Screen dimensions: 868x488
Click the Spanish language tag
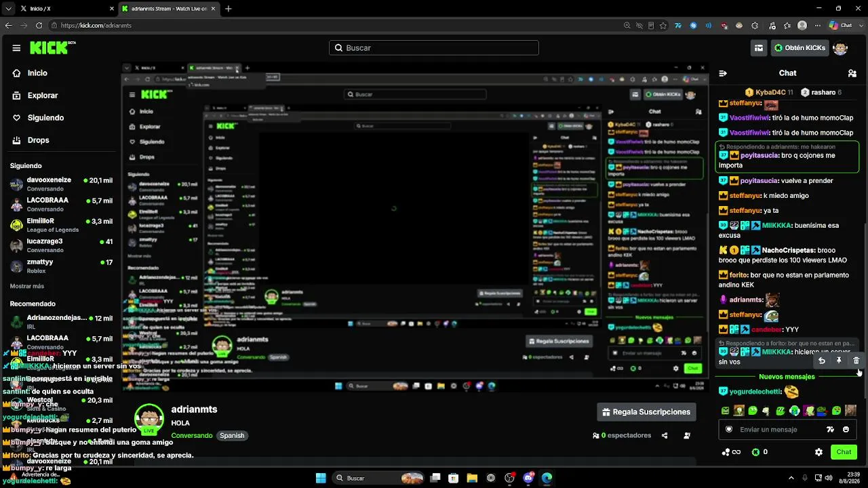click(x=232, y=436)
